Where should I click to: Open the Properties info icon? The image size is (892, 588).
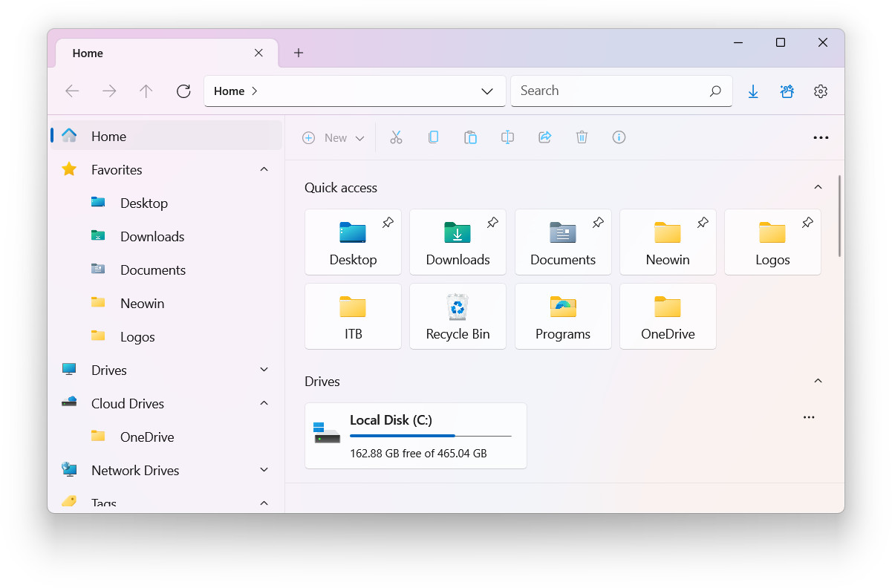(619, 137)
